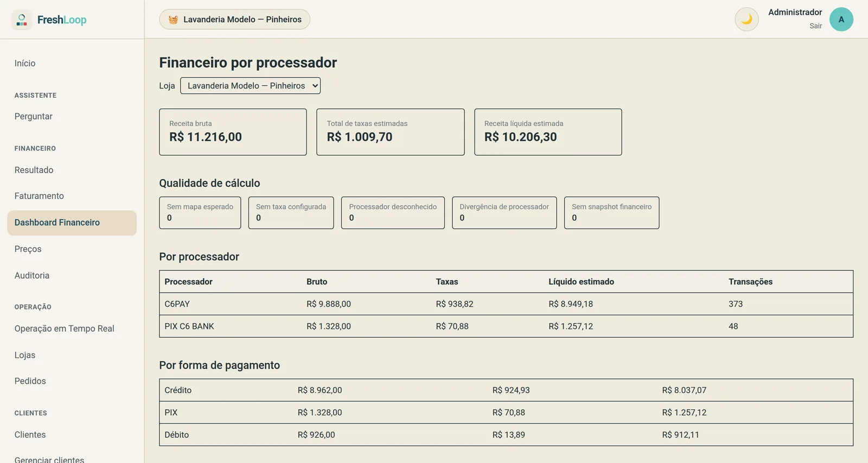Navigate to Pedidos

click(x=30, y=381)
